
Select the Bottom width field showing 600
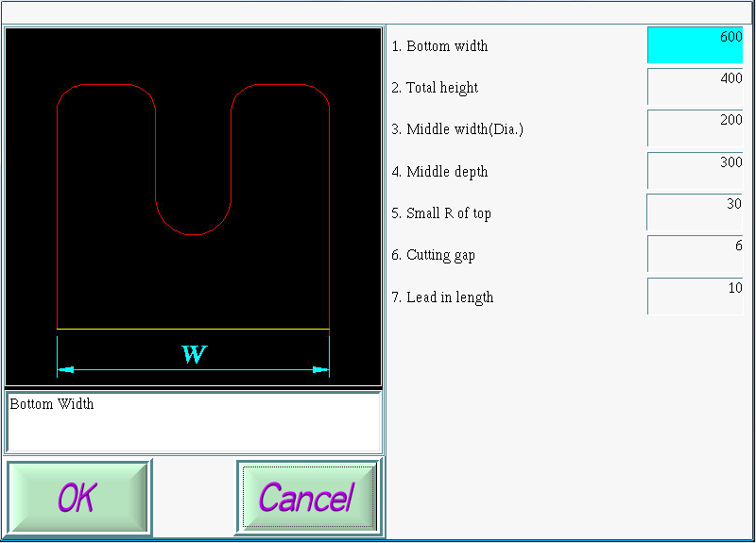coord(695,45)
